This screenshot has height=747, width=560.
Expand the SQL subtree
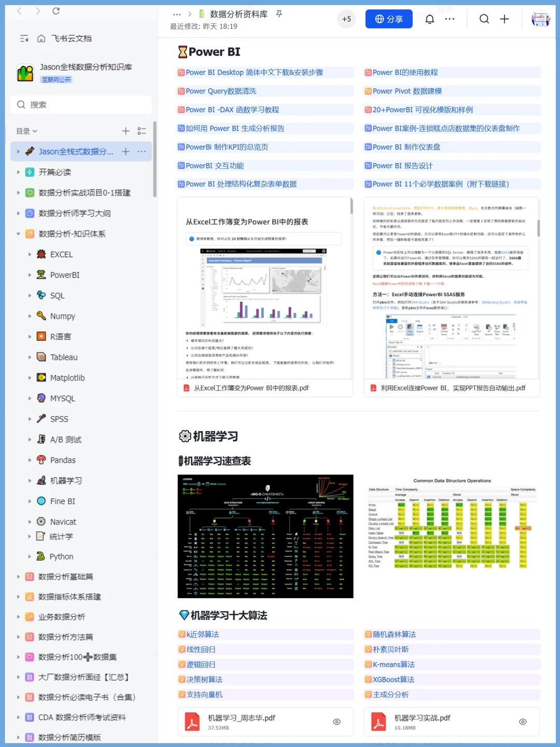coord(30,296)
